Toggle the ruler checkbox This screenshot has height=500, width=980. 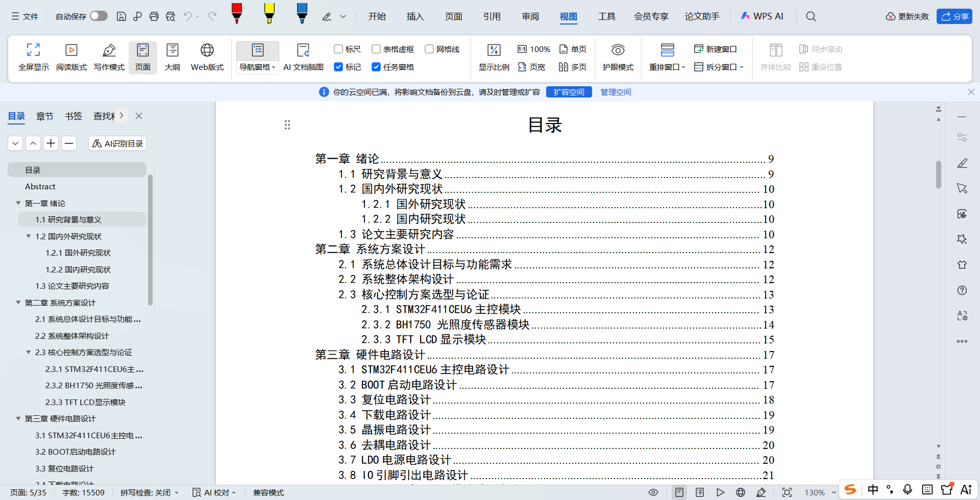click(x=338, y=49)
